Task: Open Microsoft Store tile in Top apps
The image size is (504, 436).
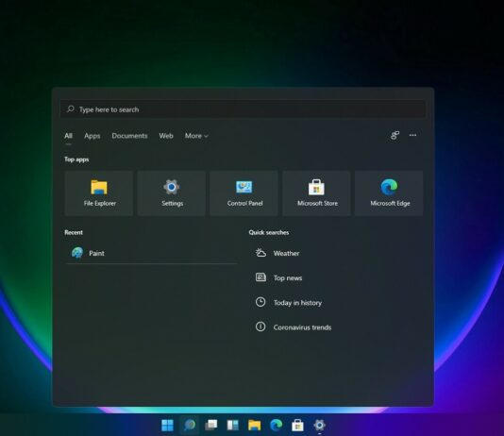Action: click(x=316, y=193)
